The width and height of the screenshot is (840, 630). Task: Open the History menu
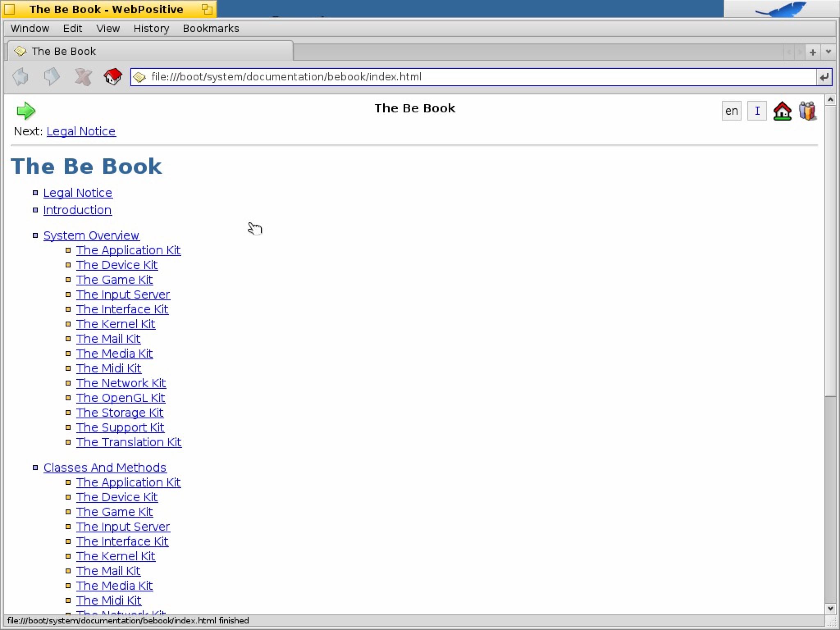pos(151,28)
